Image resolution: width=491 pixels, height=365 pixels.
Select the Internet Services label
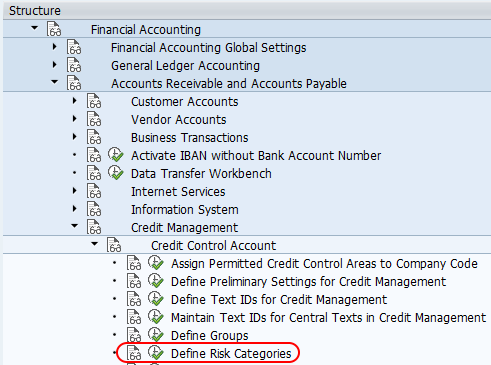[x=178, y=192]
